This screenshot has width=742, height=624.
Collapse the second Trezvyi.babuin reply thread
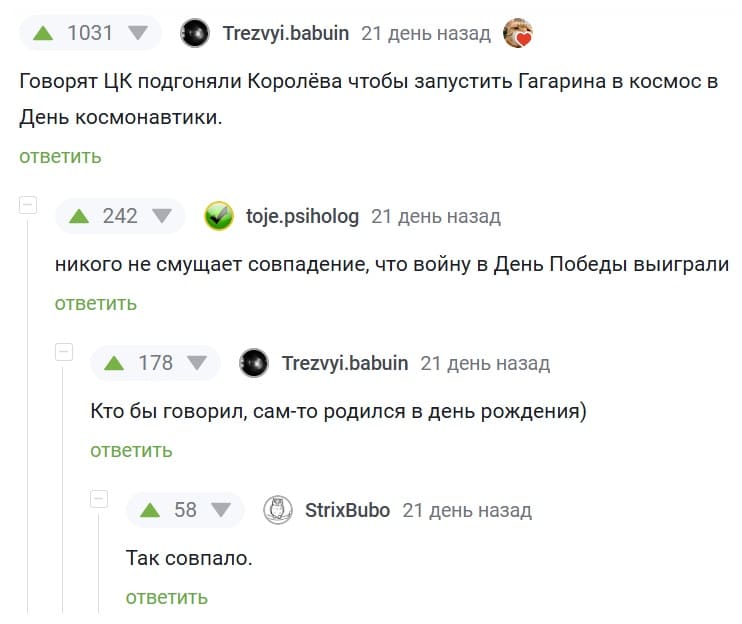pos(64,352)
